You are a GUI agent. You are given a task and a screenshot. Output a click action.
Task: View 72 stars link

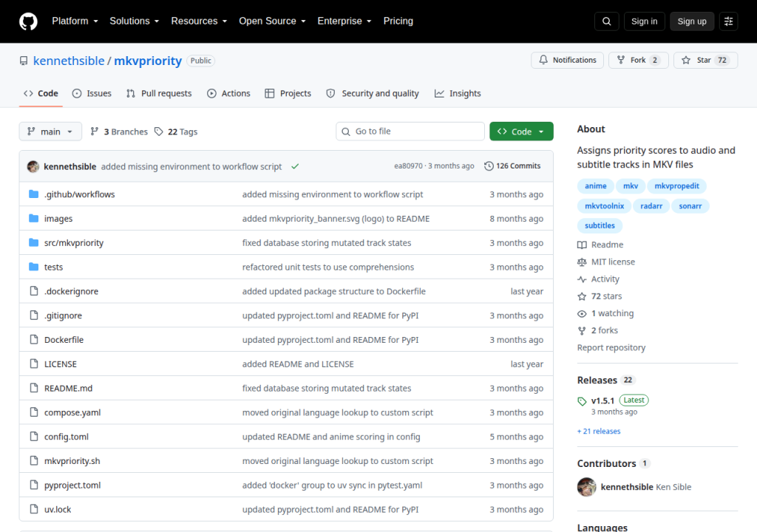(600, 296)
